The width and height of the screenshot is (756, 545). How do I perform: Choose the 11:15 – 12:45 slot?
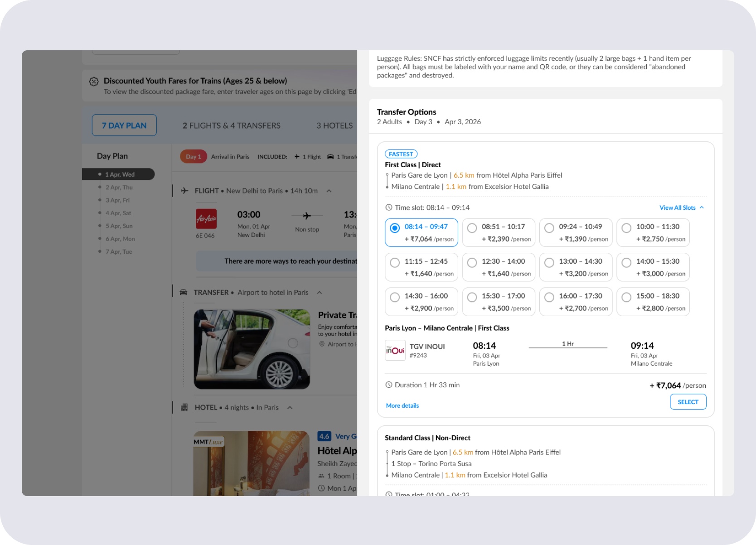pos(421,267)
